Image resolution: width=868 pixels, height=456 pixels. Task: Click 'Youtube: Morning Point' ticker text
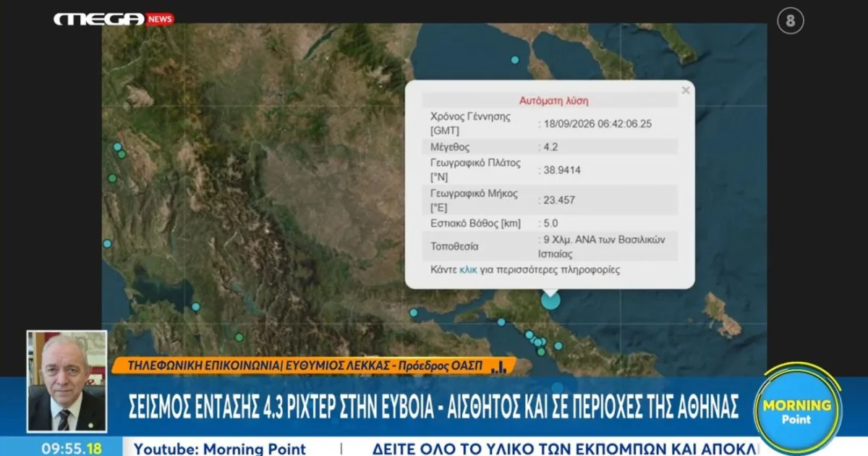pyautogui.click(x=220, y=449)
